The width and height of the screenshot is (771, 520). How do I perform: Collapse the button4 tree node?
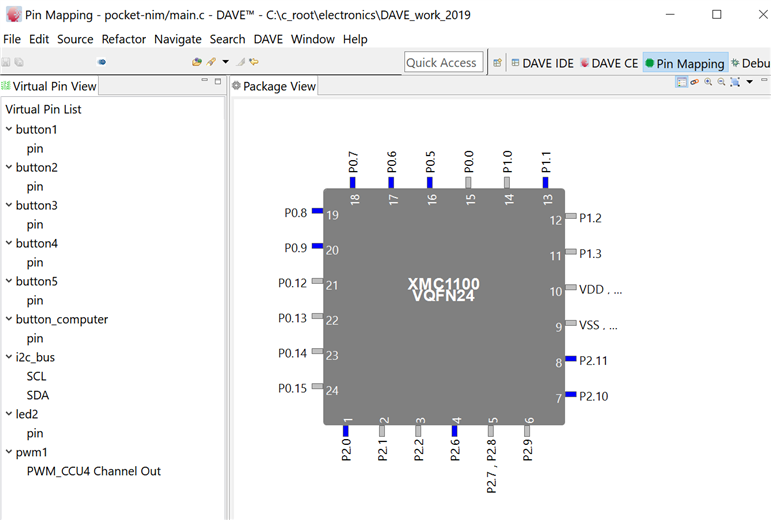coord(9,242)
